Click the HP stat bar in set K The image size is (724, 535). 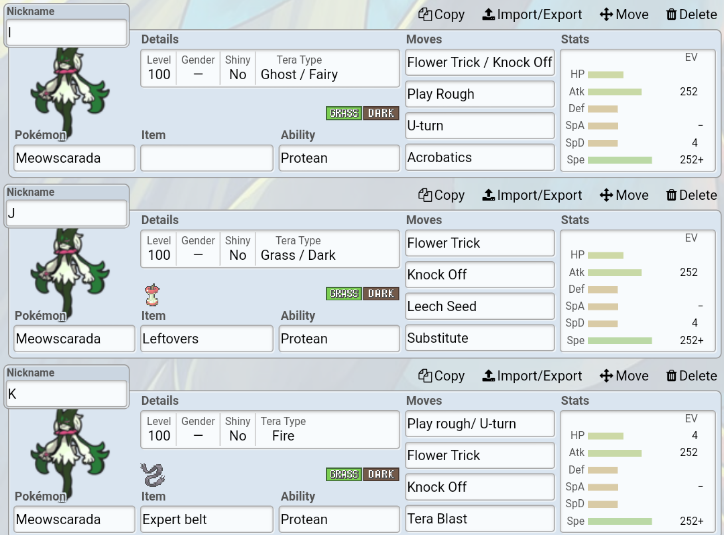pyautogui.click(x=606, y=435)
